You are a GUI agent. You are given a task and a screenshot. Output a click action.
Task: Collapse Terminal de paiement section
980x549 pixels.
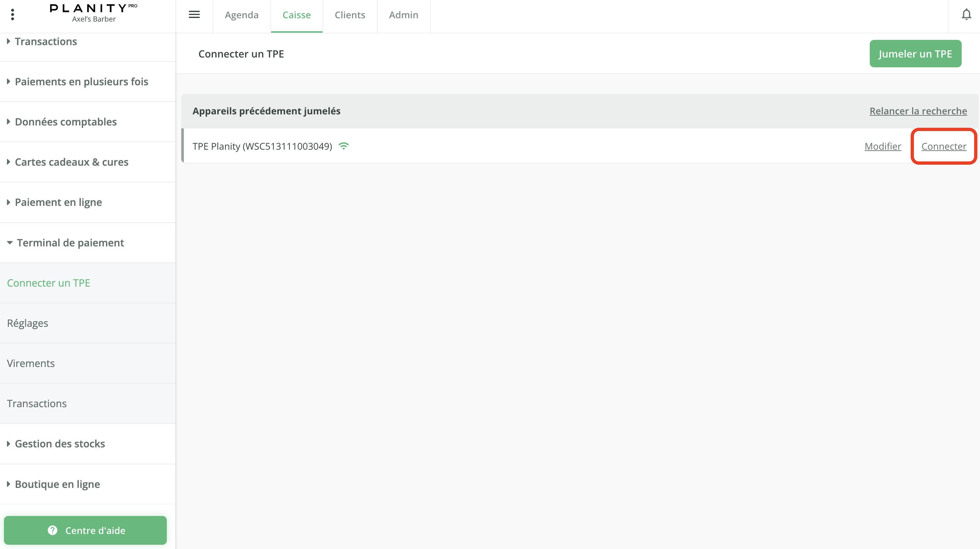(x=70, y=242)
